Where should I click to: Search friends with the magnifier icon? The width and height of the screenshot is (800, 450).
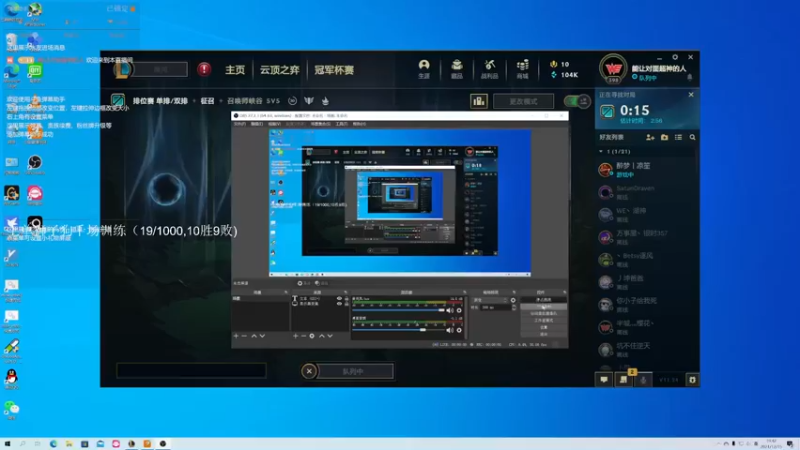pos(692,137)
